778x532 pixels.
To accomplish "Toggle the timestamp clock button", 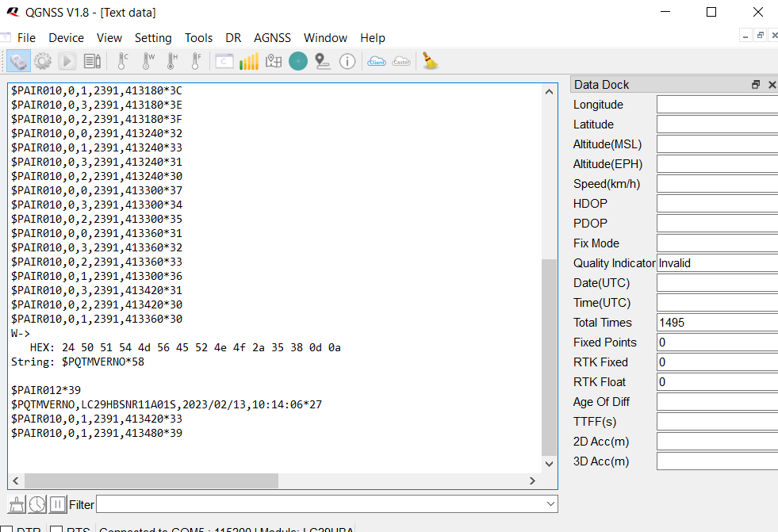I will click(x=37, y=504).
